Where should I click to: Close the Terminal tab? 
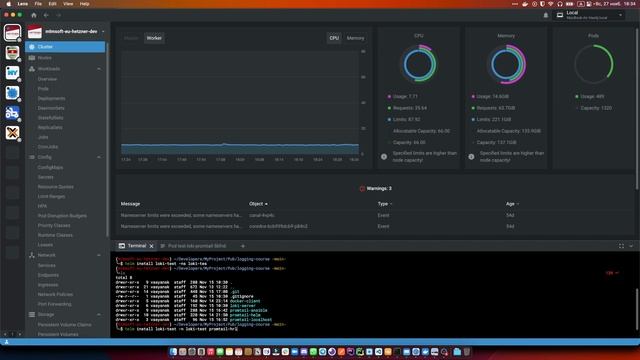point(151,246)
